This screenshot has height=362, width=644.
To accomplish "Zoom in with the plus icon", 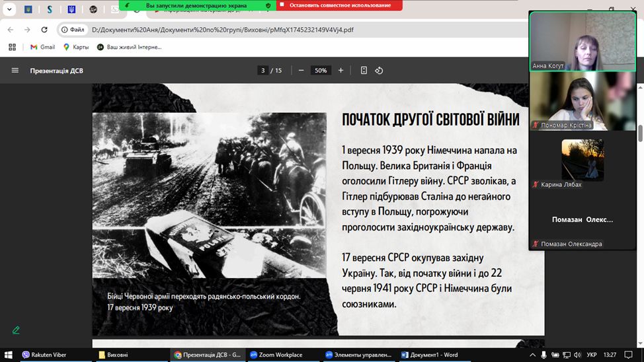I will 341,71.
